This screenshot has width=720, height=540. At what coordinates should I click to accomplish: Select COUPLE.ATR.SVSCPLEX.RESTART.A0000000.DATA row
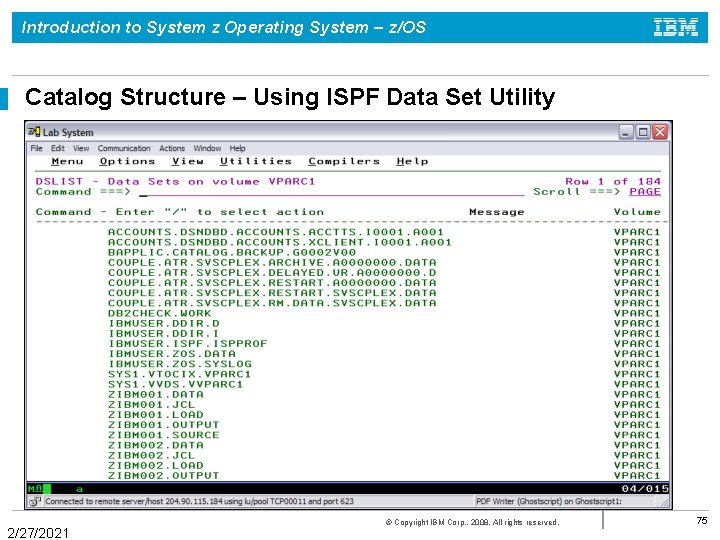pyautogui.click(x=272, y=282)
